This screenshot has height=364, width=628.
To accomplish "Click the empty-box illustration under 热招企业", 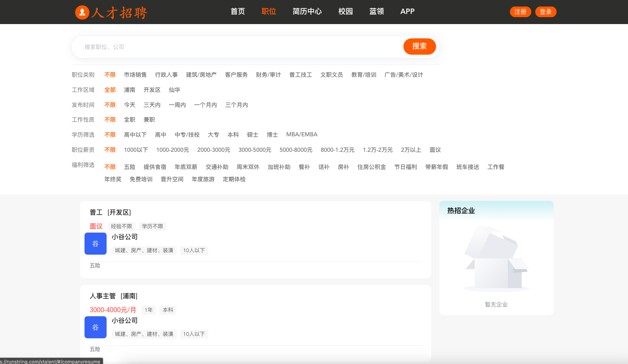I will pos(496,258).
